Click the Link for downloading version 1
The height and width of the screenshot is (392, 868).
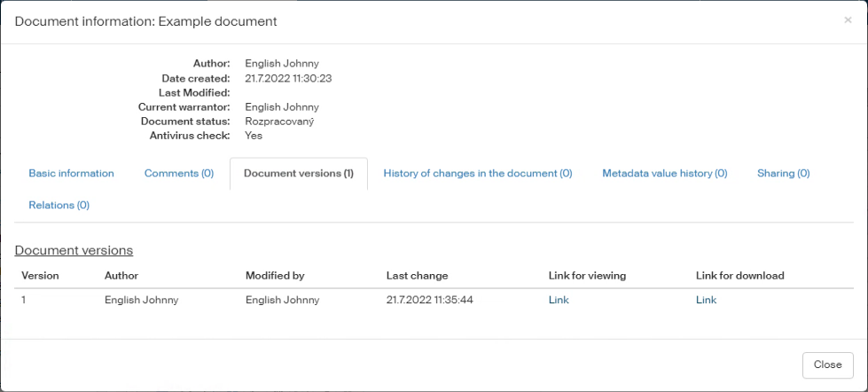point(706,301)
